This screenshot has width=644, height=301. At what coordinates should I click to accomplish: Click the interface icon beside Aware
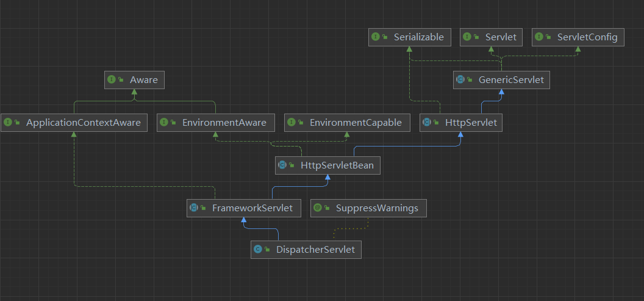[112, 80]
